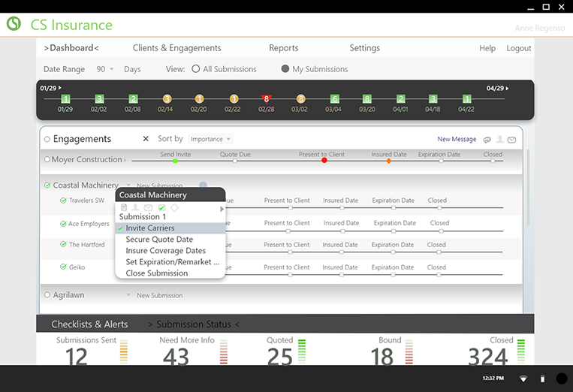Click the person icon in Engagements header

(499, 140)
